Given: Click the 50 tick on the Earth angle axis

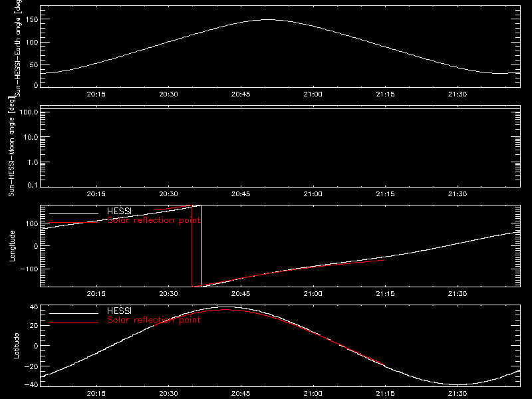Looking at the screenshot, I should (x=34, y=65).
